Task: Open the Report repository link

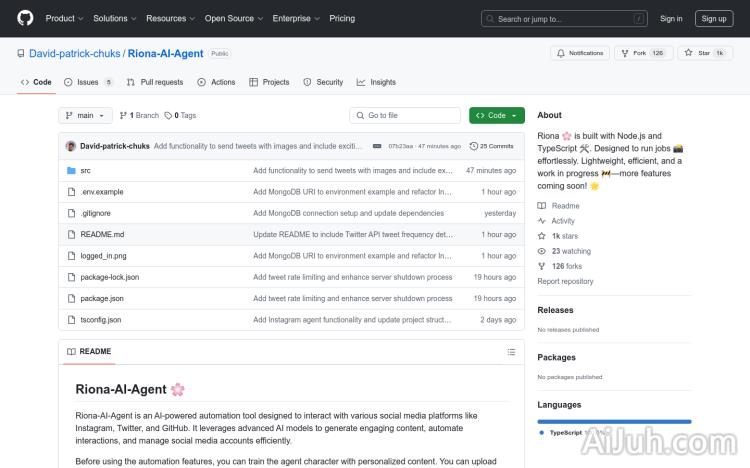Action: [565, 281]
